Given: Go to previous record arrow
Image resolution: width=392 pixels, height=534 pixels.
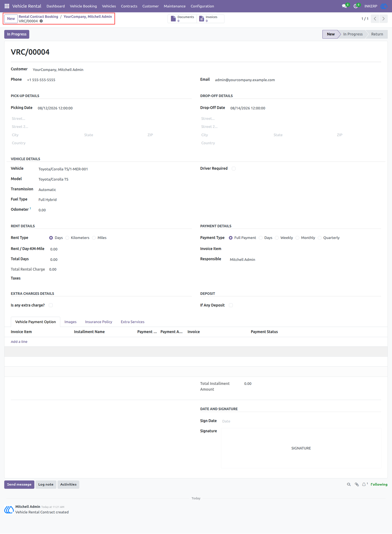Looking at the screenshot, I should tap(375, 19).
